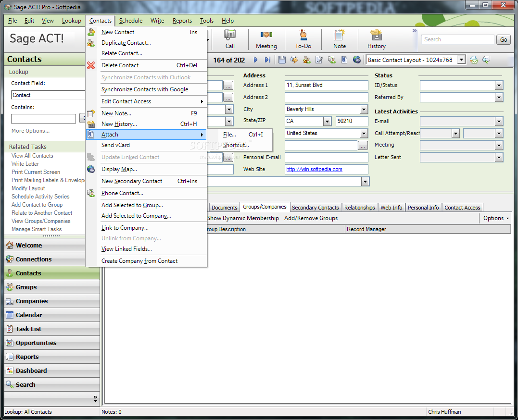Open the Schedule menu
The width and height of the screenshot is (518, 420).
[131, 21]
